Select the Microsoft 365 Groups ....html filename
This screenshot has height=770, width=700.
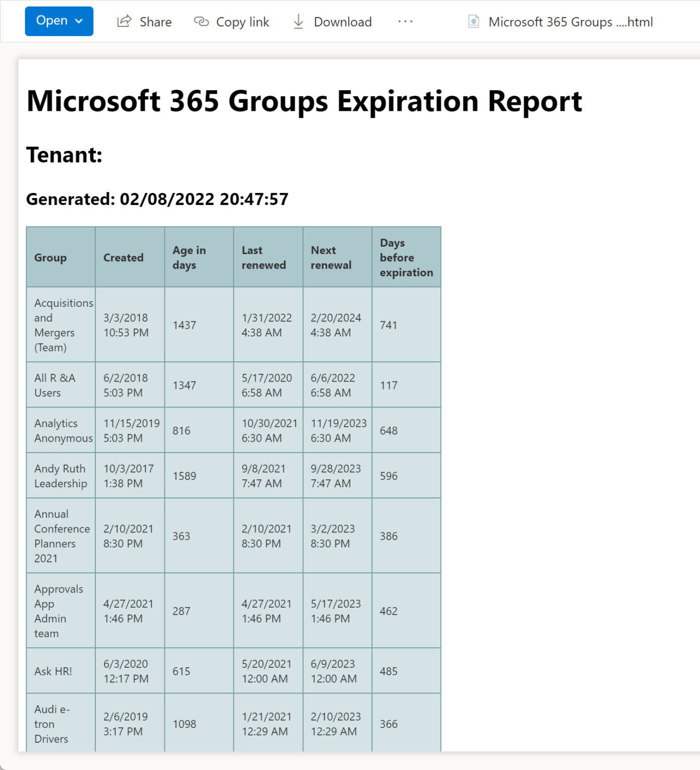[571, 22]
